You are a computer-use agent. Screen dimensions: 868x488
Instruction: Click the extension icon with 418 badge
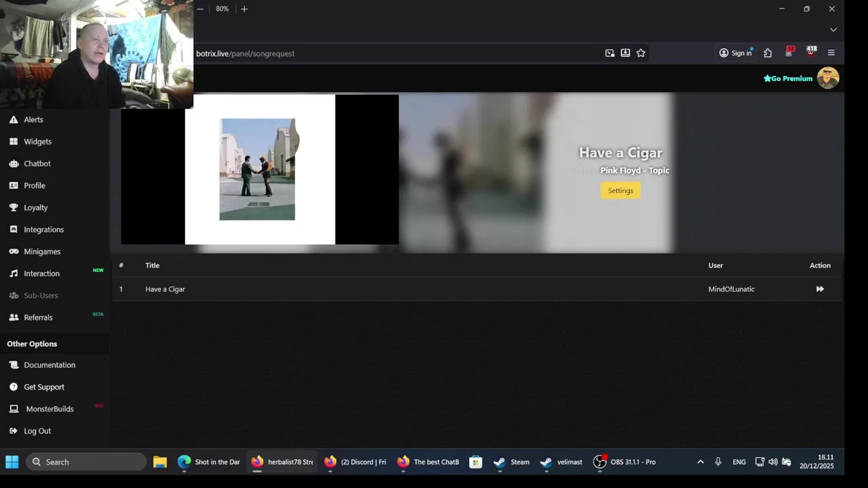tap(811, 52)
